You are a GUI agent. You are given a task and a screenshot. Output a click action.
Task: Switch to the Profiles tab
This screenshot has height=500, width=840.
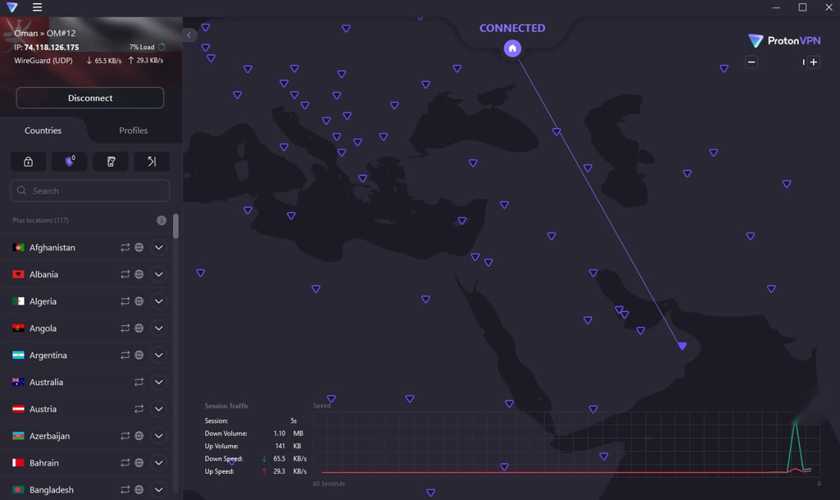pos(133,130)
